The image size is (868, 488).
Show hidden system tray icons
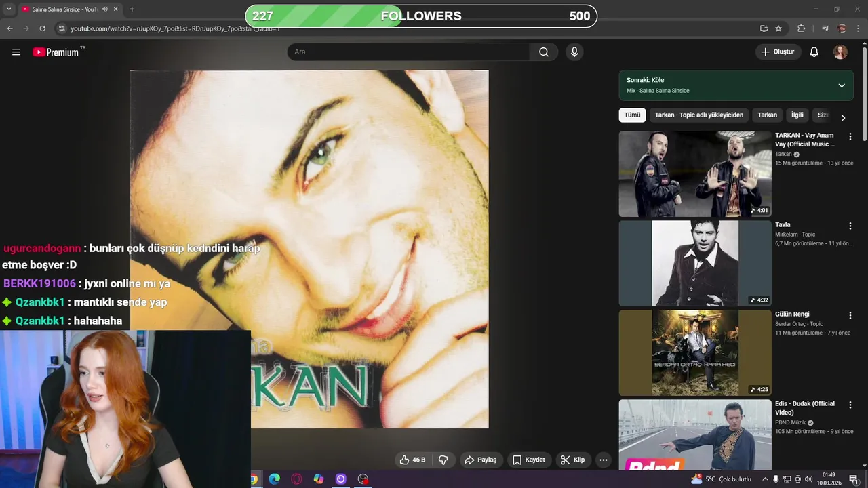tap(765, 479)
